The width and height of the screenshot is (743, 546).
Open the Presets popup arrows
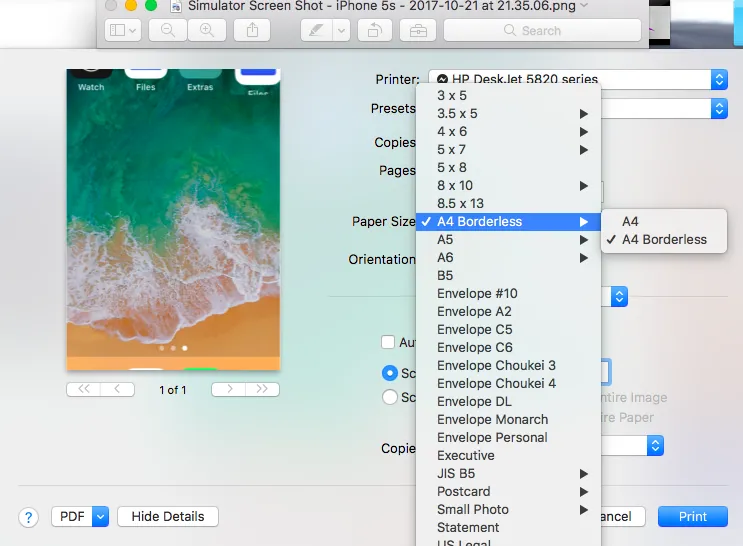coord(719,109)
